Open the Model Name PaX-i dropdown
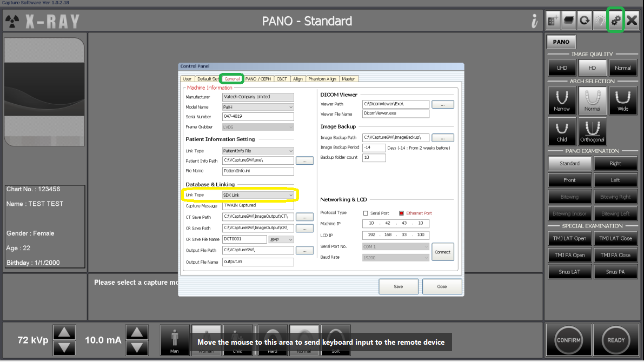Screen dimensions: 644x362 (x=258, y=107)
